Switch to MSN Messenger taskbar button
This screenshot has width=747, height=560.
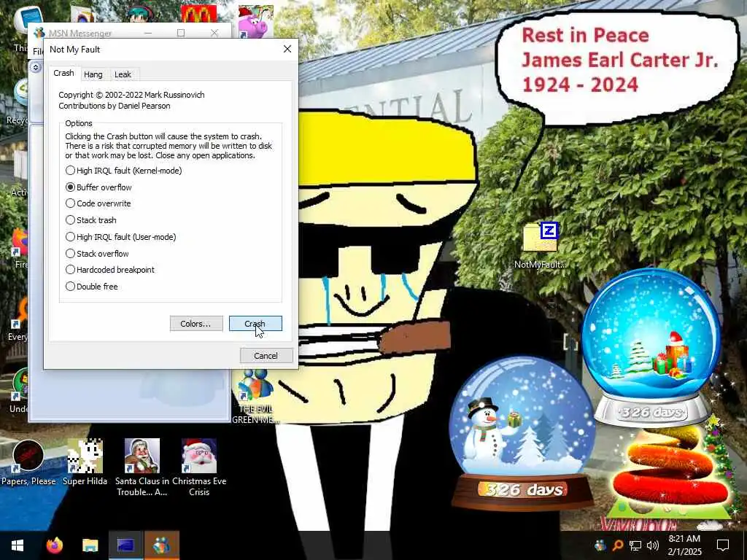tap(161, 545)
